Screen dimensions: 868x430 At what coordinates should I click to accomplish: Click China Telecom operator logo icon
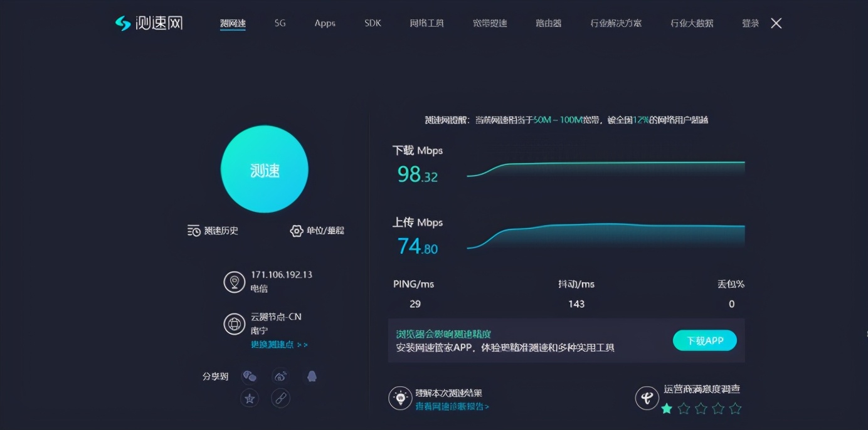click(647, 398)
